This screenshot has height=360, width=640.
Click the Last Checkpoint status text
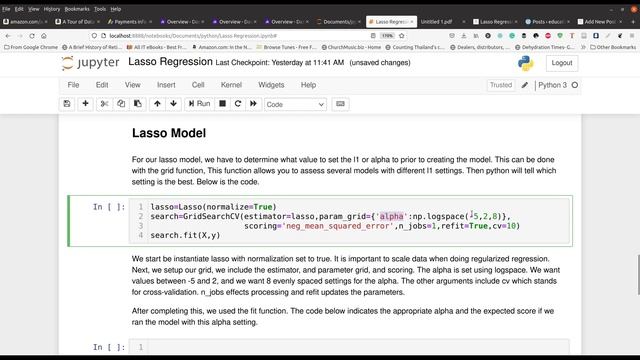click(280, 63)
